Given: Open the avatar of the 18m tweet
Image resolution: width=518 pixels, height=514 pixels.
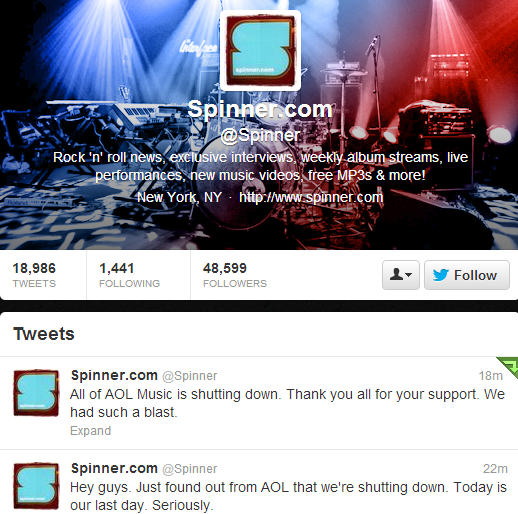Looking at the screenshot, I should [x=36, y=393].
